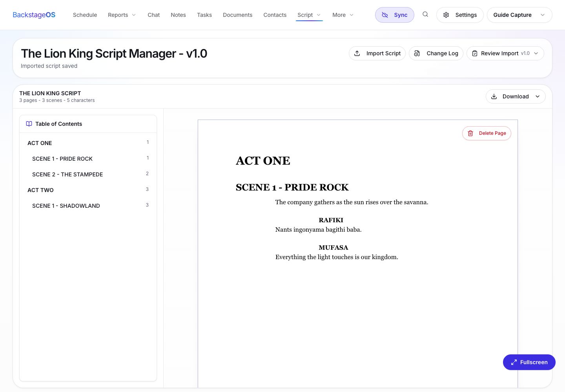Expand the Script menu chevron

coord(319,15)
